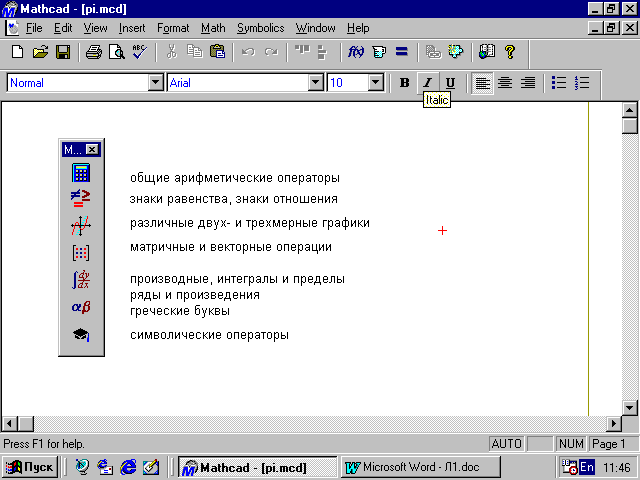640x480 pixels.
Task: Run spelling check with ABC icon
Action: point(140,52)
